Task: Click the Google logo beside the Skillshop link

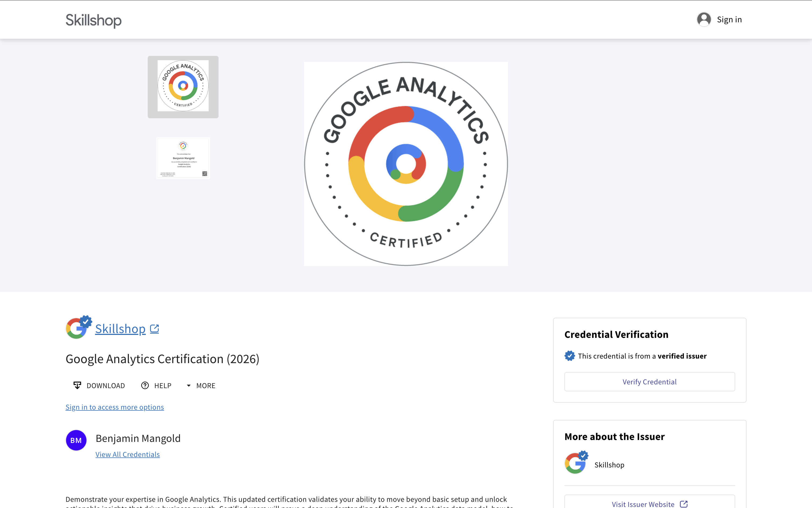Action: 76,328
